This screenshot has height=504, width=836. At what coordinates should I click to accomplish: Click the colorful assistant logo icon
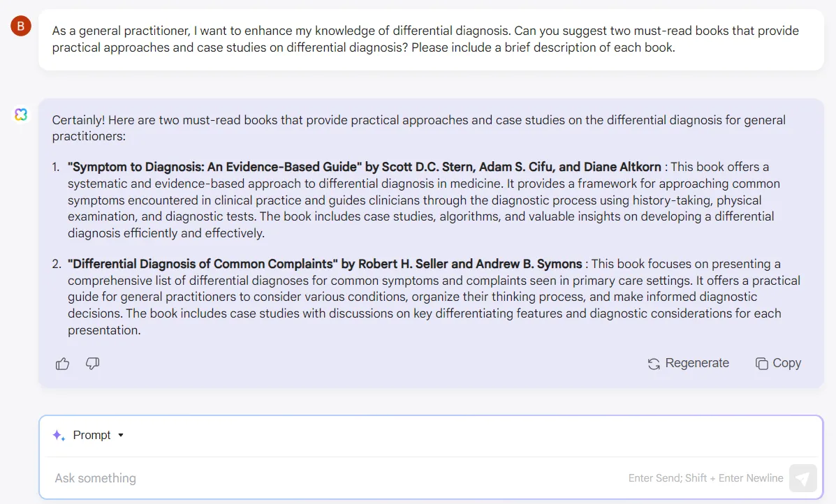[x=21, y=114]
